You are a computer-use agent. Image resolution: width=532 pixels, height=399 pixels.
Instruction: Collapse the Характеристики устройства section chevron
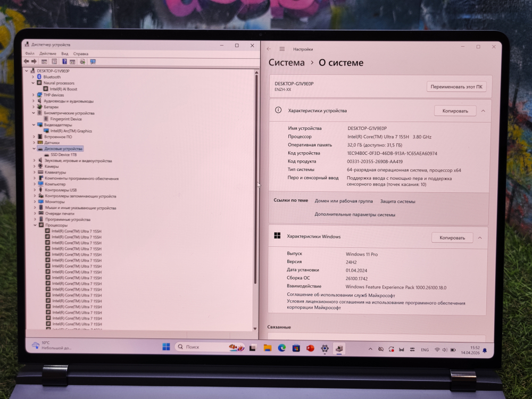pos(483,111)
